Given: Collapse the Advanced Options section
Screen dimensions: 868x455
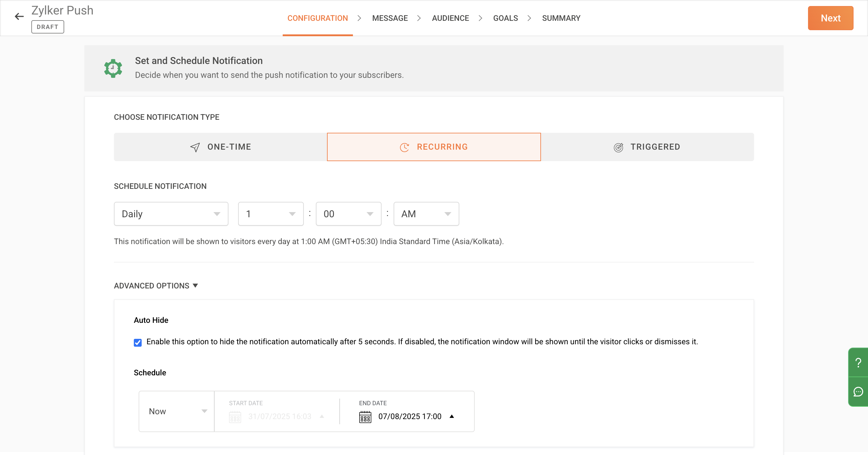Looking at the screenshot, I should [x=156, y=286].
